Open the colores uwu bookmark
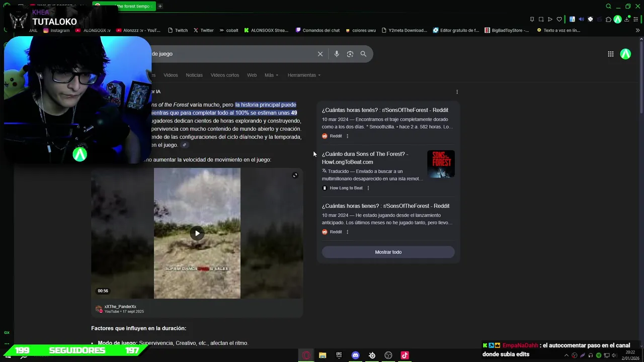This screenshot has width=644, height=362. click(360, 30)
